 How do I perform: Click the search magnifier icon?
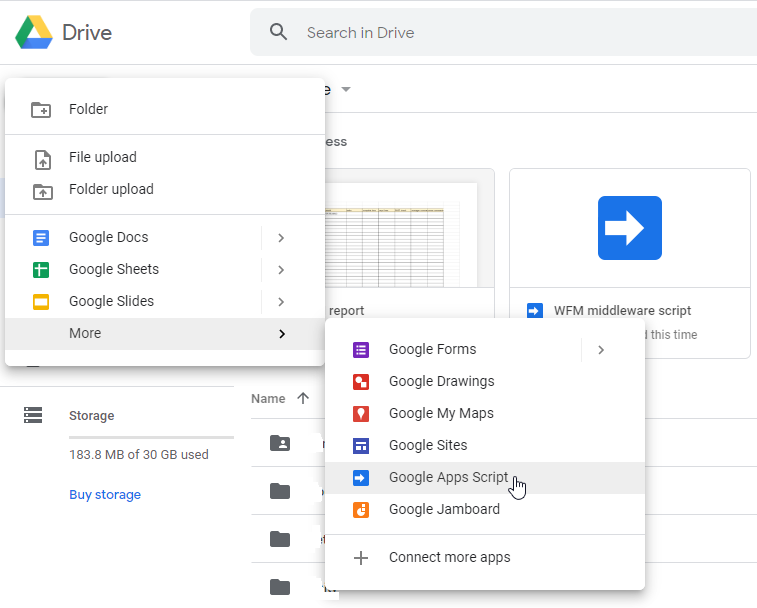point(279,32)
